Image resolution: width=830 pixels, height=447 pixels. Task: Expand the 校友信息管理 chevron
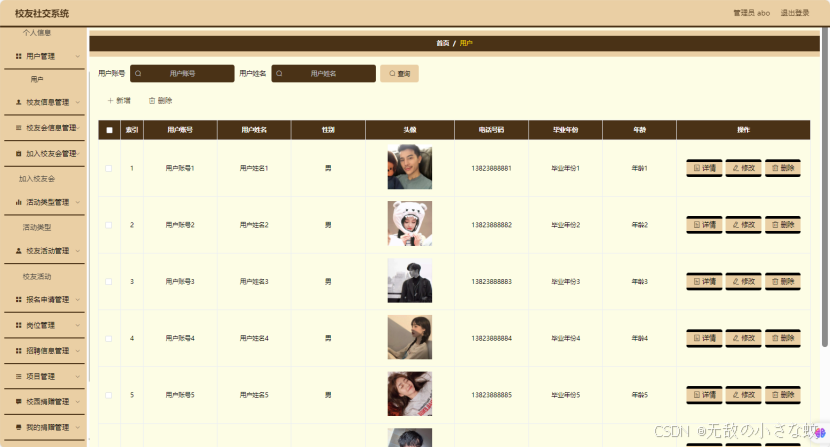tap(78, 102)
